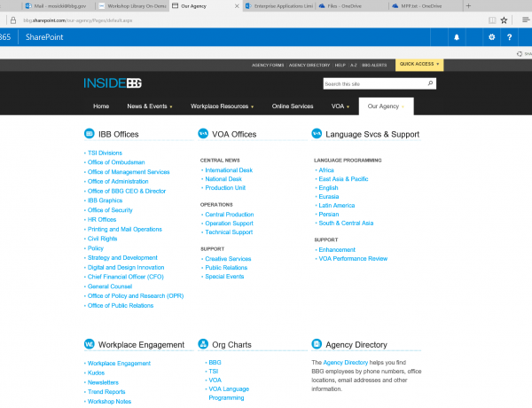The width and height of the screenshot is (532, 408).
Task: Click the browser address bar URL
Action: [78, 20]
